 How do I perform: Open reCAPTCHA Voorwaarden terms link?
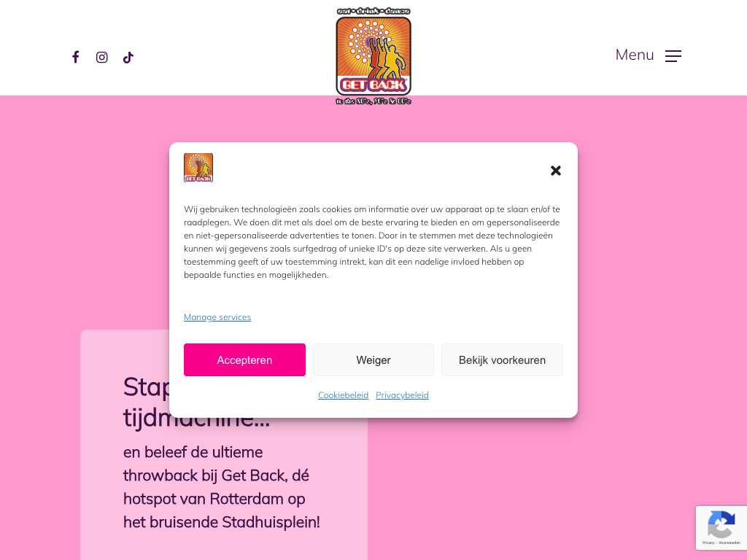(729, 542)
